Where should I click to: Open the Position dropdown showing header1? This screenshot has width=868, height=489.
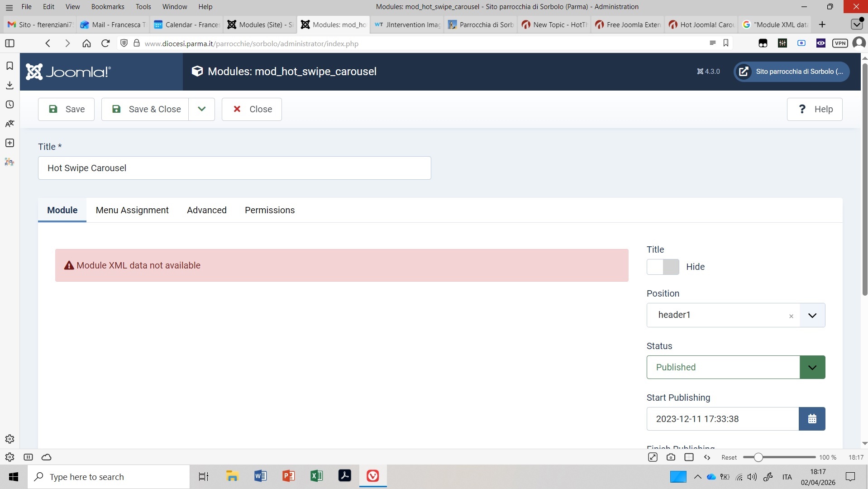click(x=812, y=315)
